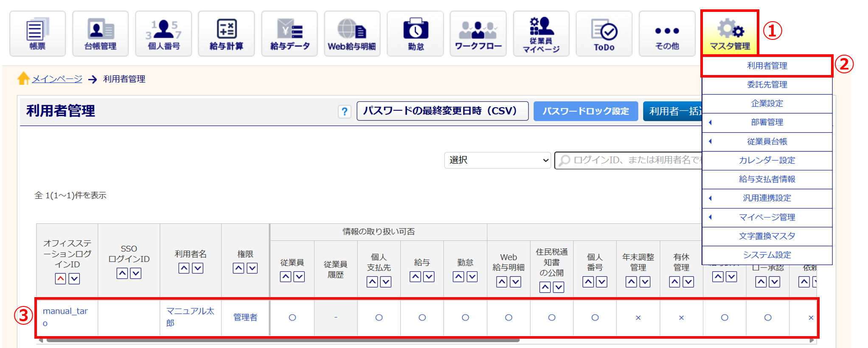868x348 pixels.
Task: Sort 権限 column ascending
Action: 239,268
